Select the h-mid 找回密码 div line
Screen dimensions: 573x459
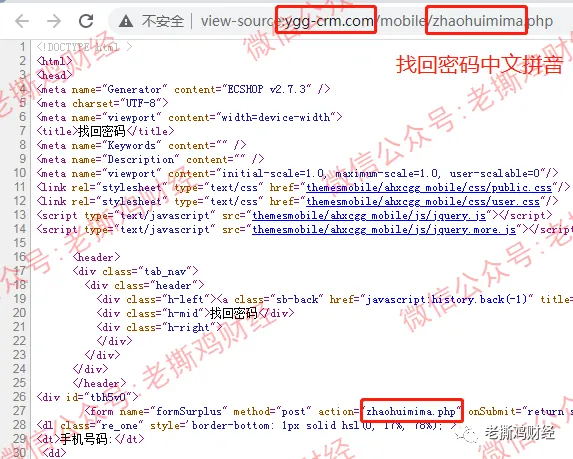pos(195,313)
